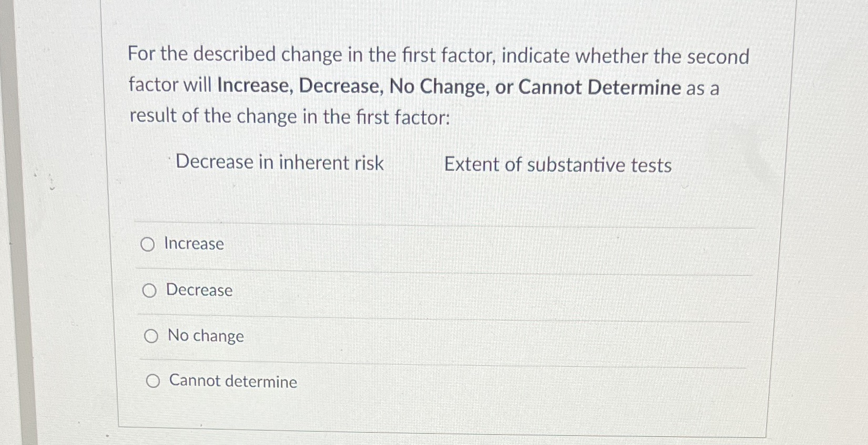
Task: Click the Decrease answer label
Action: point(199,290)
